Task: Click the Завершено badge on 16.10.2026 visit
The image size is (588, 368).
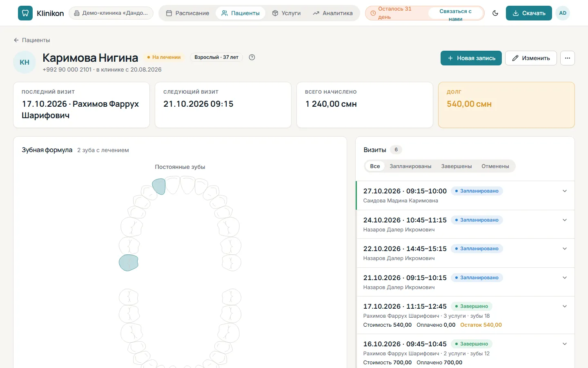Action: tap(472, 344)
